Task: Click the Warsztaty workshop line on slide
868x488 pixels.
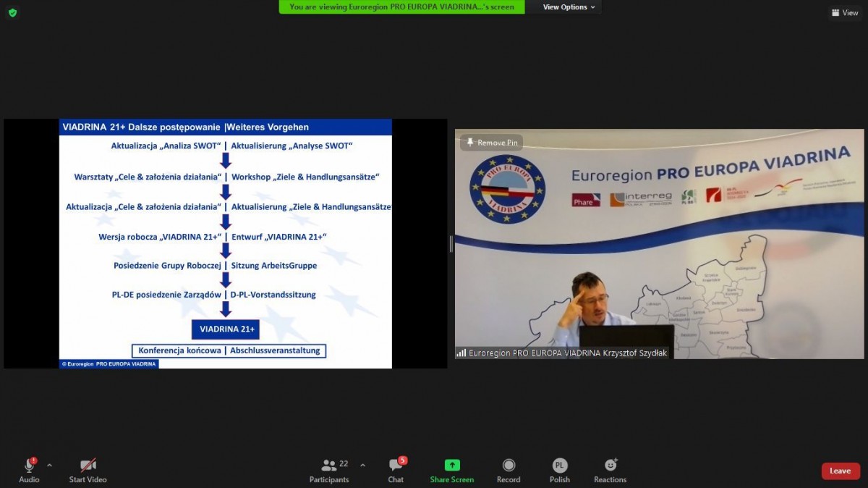Action: pos(148,177)
